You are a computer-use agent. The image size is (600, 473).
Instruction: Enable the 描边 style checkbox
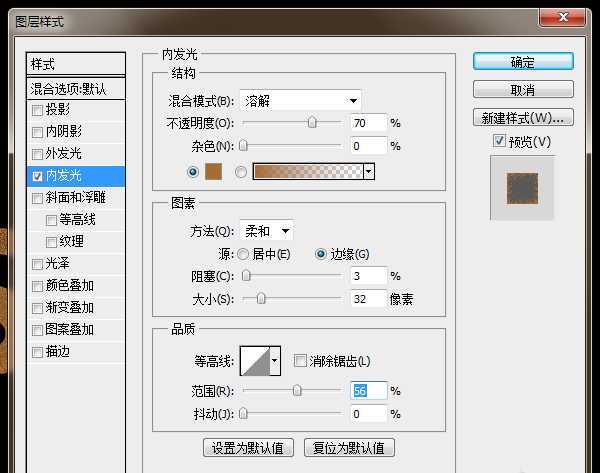point(38,352)
